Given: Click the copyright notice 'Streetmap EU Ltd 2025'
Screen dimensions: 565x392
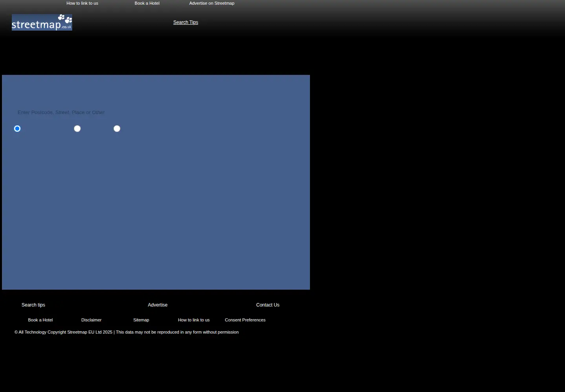Looking at the screenshot, I should click(90, 332).
